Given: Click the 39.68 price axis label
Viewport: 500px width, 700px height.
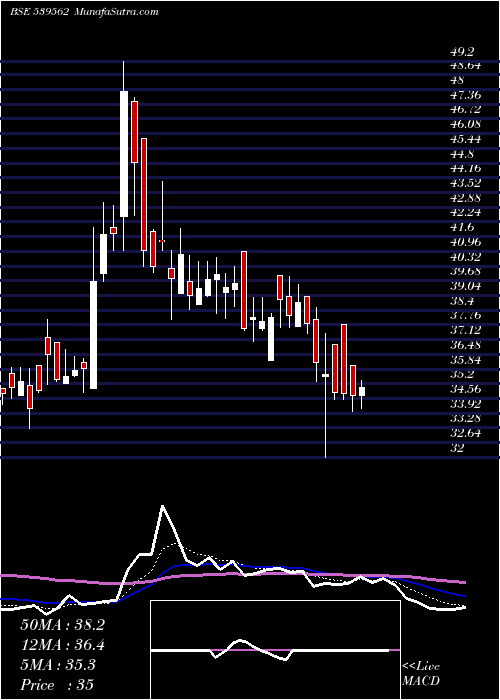Looking at the screenshot, I should pyautogui.click(x=465, y=271).
